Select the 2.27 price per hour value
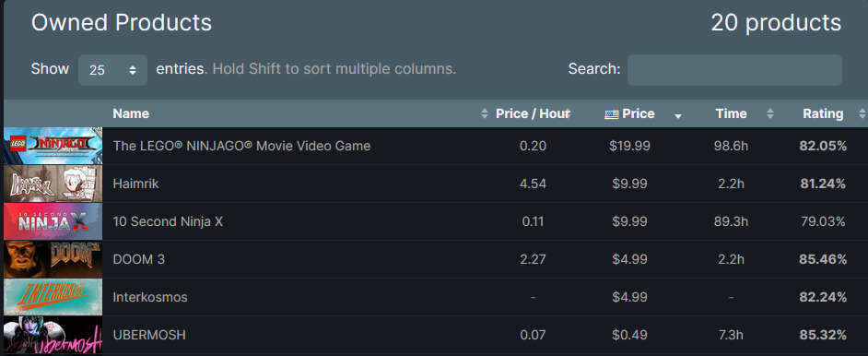The width and height of the screenshot is (868, 356). (534, 259)
